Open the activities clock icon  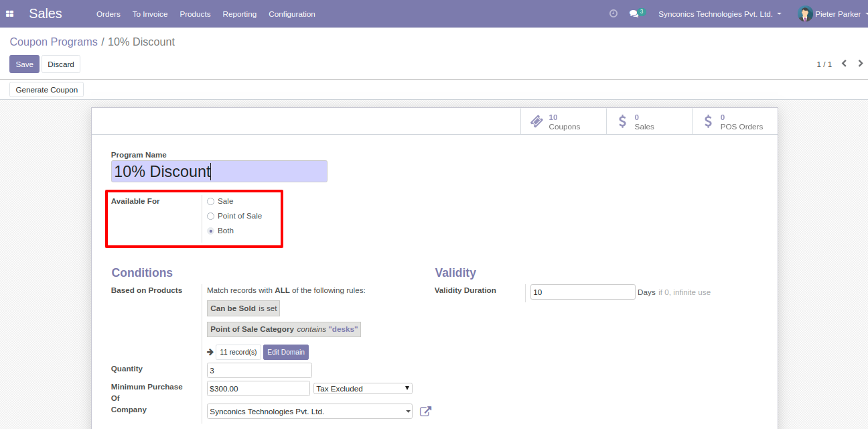pyautogui.click(x=613, y=13)
